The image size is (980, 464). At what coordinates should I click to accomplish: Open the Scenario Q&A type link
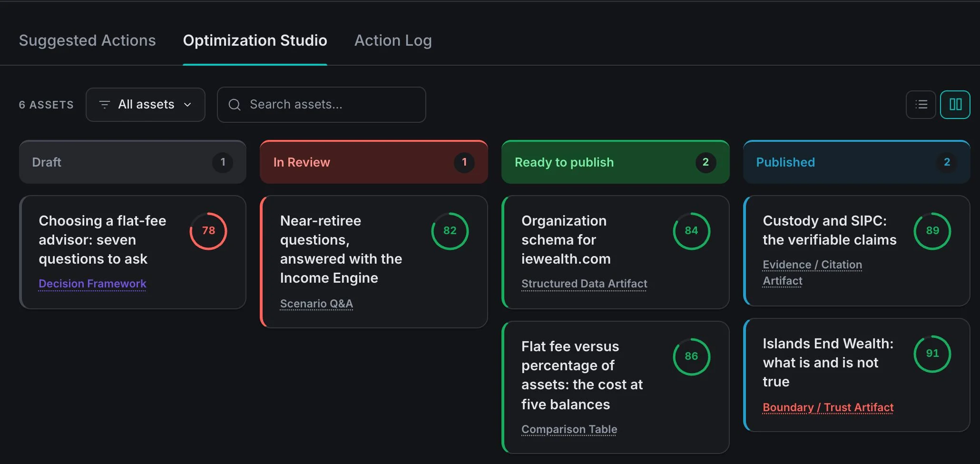(316, 304)
